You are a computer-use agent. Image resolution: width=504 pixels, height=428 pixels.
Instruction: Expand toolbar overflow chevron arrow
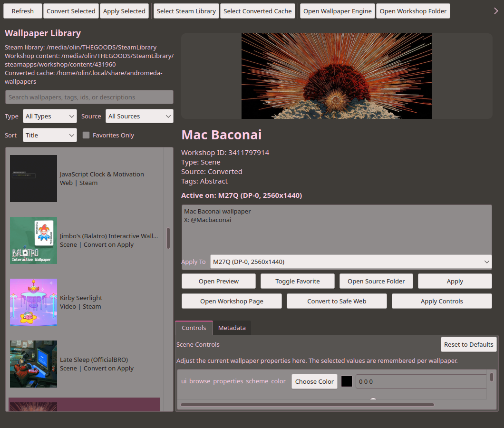tap(496, 11)
